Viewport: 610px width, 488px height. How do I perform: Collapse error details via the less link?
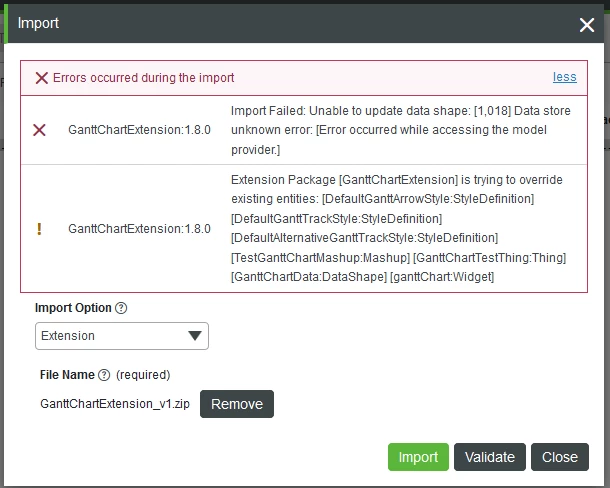click(x=564, y=77)
